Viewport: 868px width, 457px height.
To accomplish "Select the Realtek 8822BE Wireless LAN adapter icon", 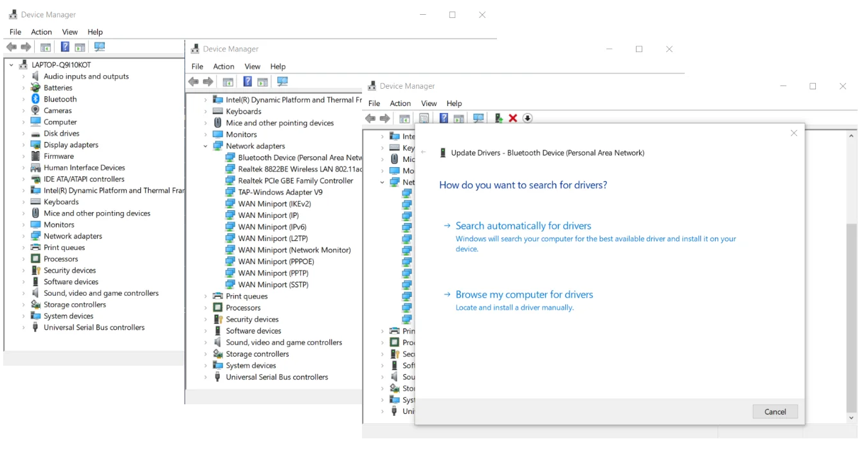I will 230,169.
